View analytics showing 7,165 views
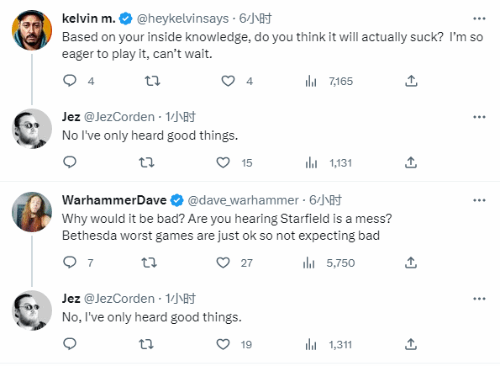The height and width of the screenshot is (366, 500). pos(329,81)
